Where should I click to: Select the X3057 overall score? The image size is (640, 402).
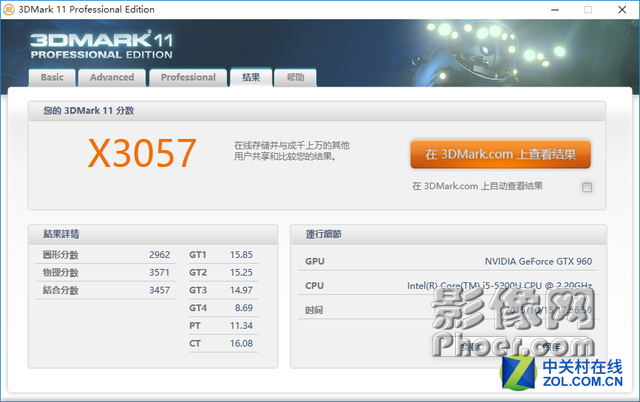point(142,153)
